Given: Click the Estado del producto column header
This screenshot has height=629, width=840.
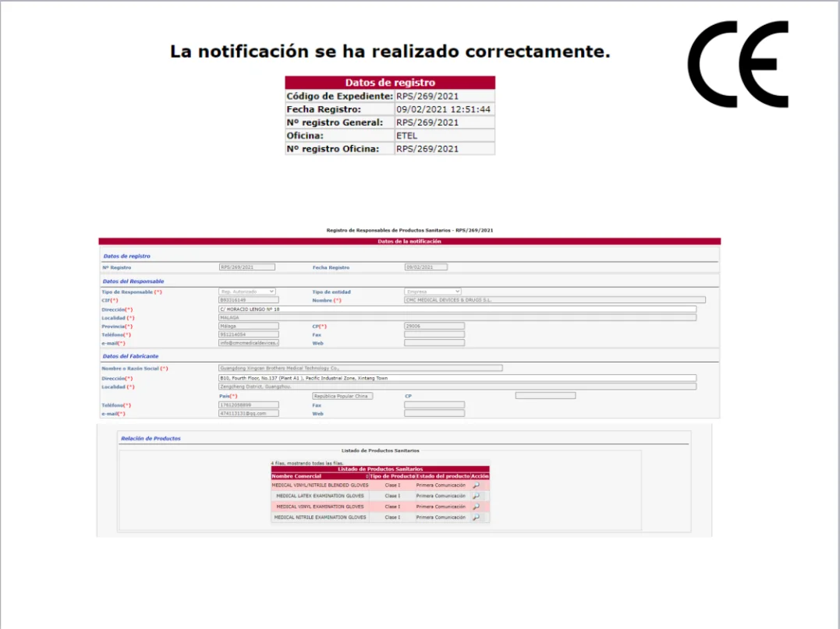Looking at the screenshot, I should 442,475.
